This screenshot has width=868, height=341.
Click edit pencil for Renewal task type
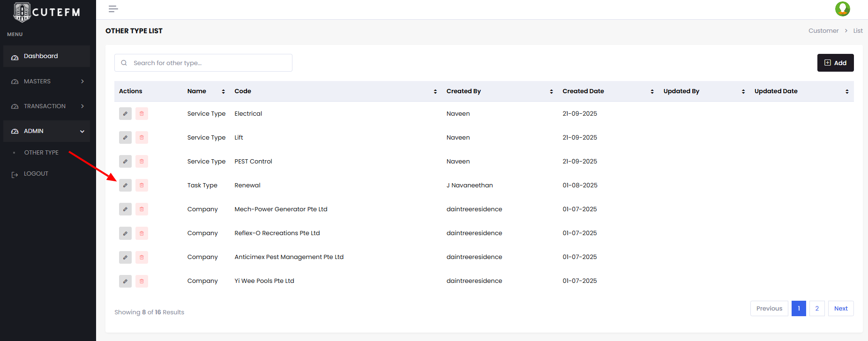click(x=125, y=185)
